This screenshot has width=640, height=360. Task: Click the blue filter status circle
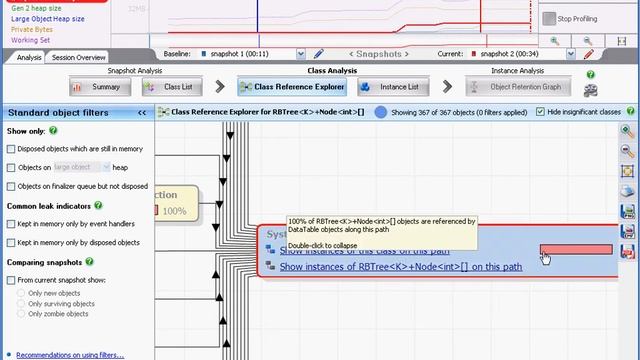381,112
